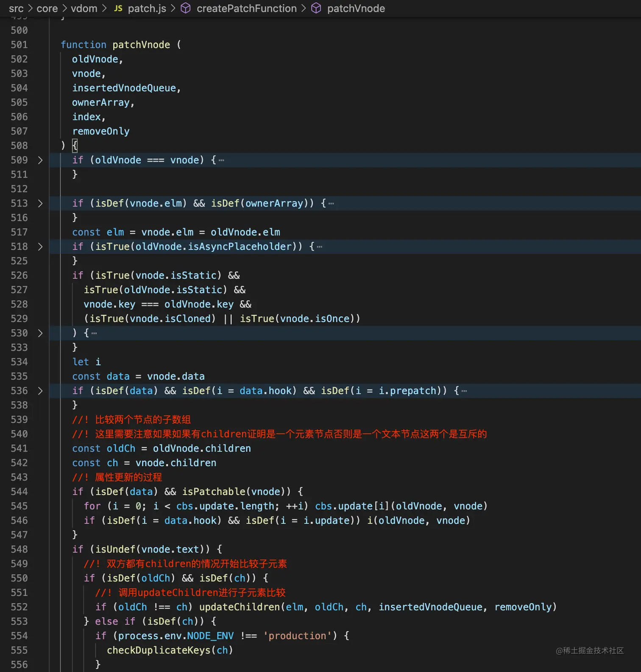Click cbs.update.length on line 545
The image size is (641, 672).
tap(225, 506)
